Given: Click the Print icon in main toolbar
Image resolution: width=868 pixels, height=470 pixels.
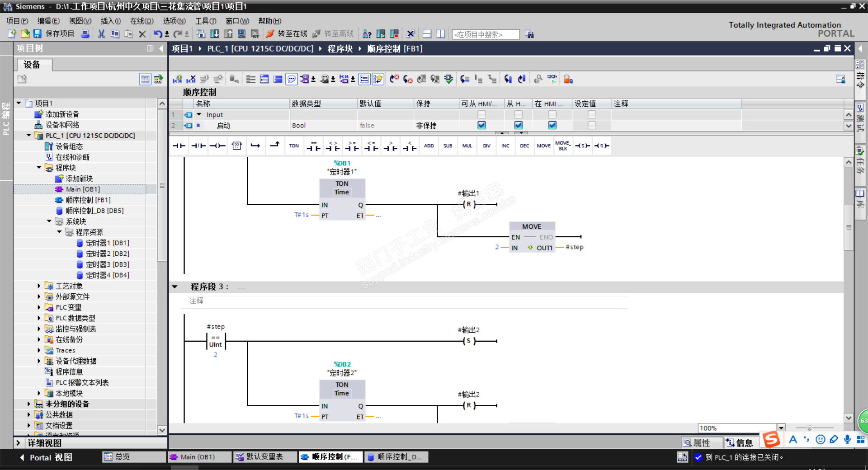Looking at the screenshot, I should tap(85, 34).
